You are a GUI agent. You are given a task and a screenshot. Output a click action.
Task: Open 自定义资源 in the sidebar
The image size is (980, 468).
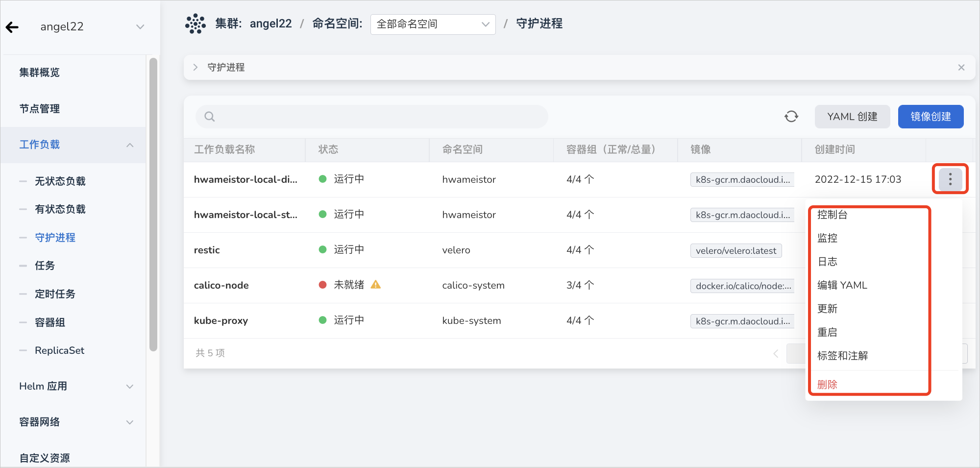point(45,458)
